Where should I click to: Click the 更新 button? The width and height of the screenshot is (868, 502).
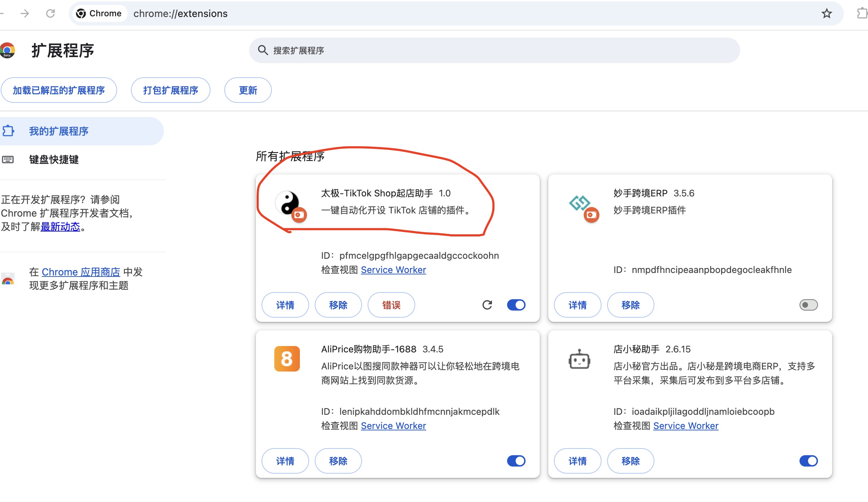click(x=248, y=90)
